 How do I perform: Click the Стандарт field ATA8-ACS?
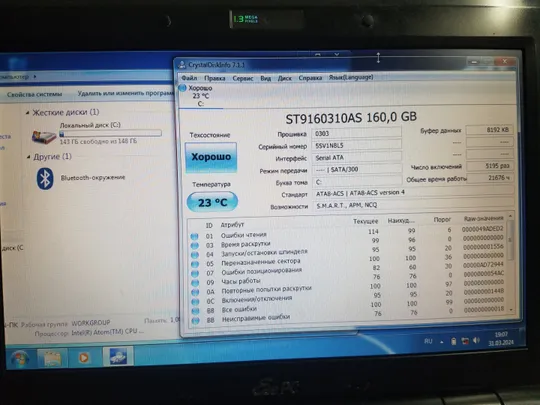pos(413,193)
